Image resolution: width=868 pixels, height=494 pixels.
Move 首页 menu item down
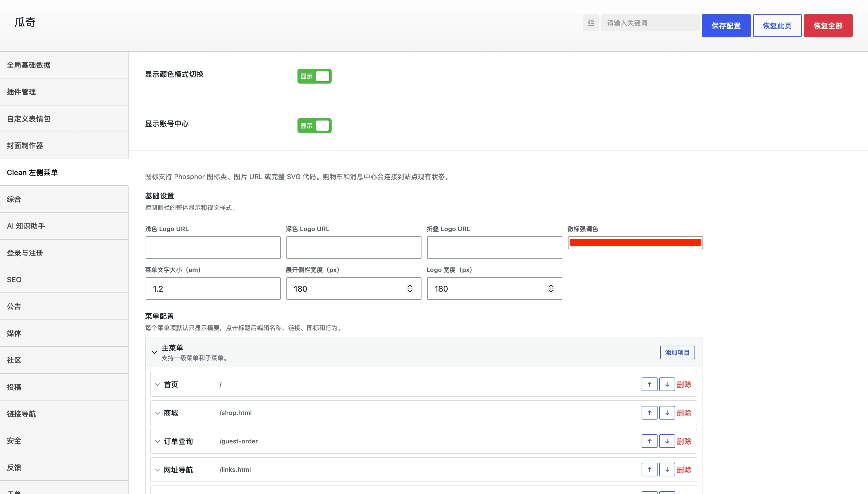click(667, 384)
